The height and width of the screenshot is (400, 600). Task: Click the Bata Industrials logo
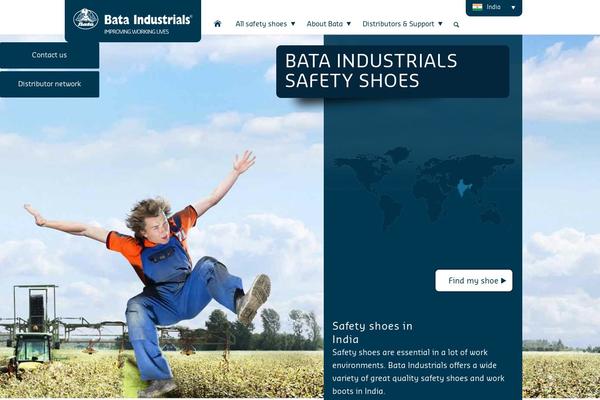[132, 21]
